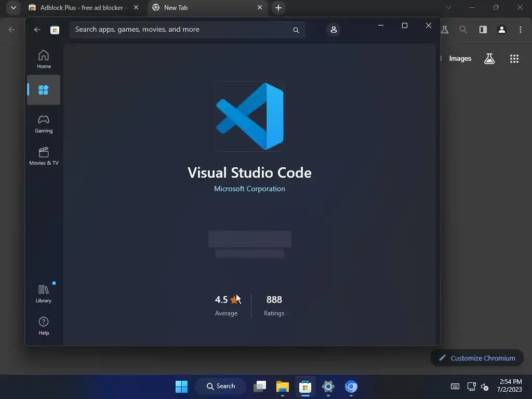This screenshot has width=532, height=399.
Task: Maximize the Microsoft Store window
Action: (404, 25)
